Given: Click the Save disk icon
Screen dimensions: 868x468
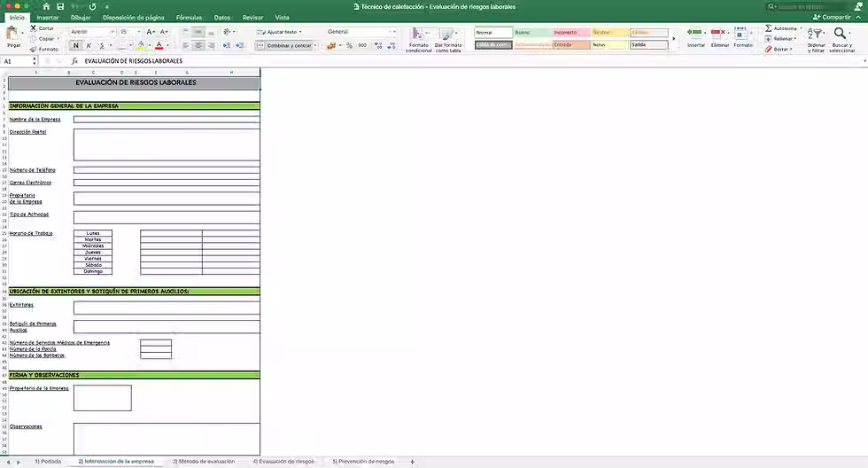Looking at the screenshot, I should coord(60,6).
